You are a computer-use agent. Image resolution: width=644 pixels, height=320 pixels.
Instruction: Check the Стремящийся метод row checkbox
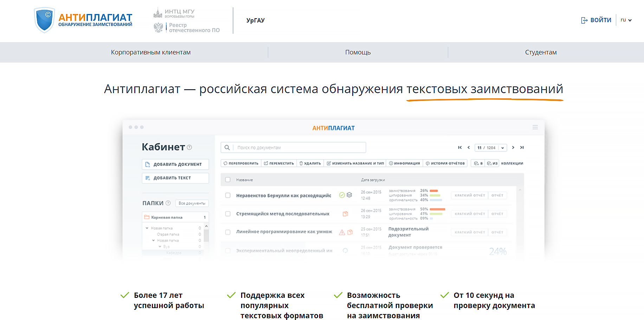pyautogui.click(x=228, y=214)
